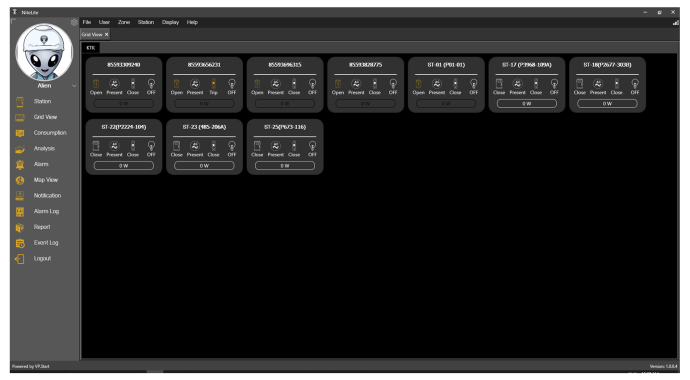Open the Station menu in menu bar
690x380 pixels.
[146, 22]
